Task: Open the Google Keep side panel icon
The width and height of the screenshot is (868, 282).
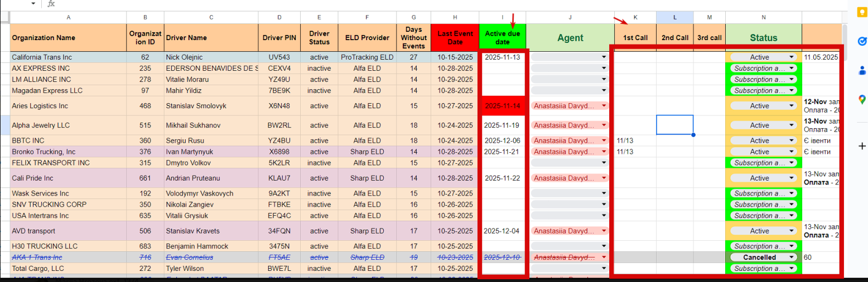Action: point(861,13)
